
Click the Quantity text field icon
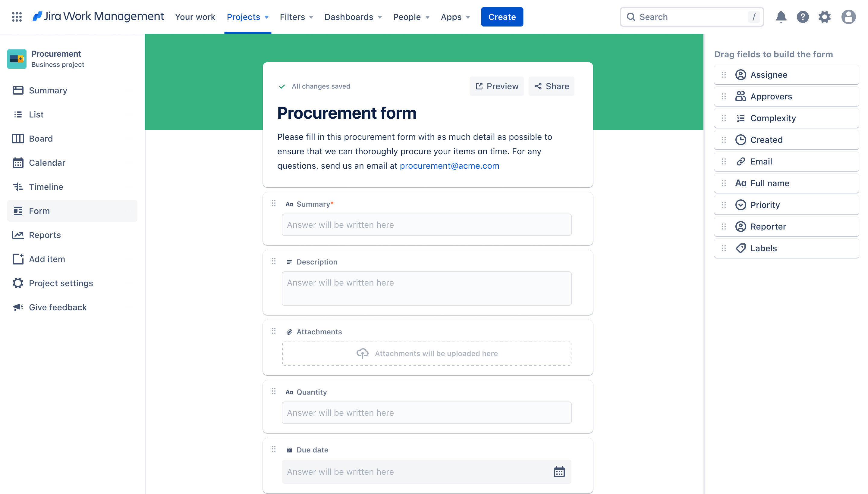(x=289, y=392)
